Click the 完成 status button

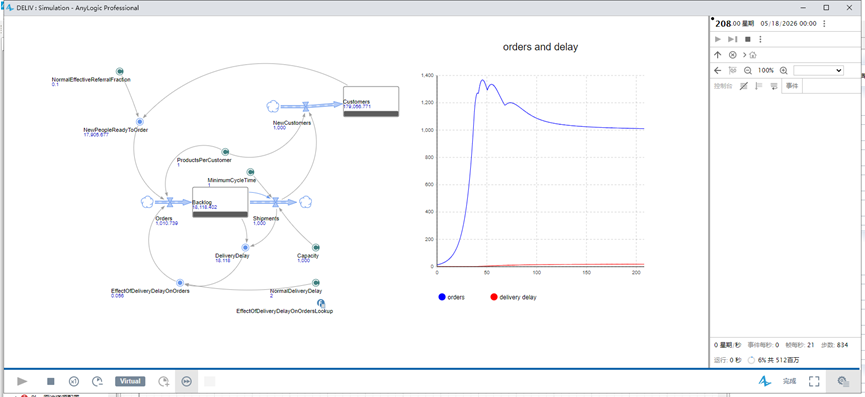[x=789, y=381]
